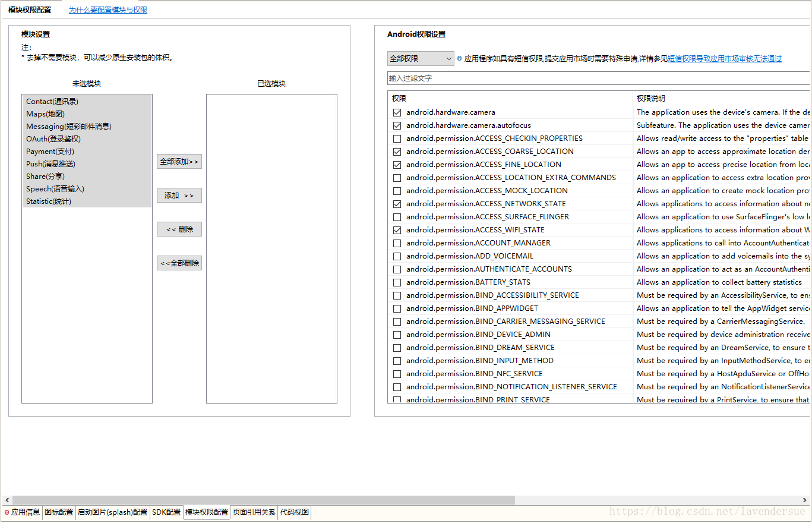The image size is (812, 523).
Task: Check AUTHENTICATE_ACCOUNTS permission
Action: [397, 269]
